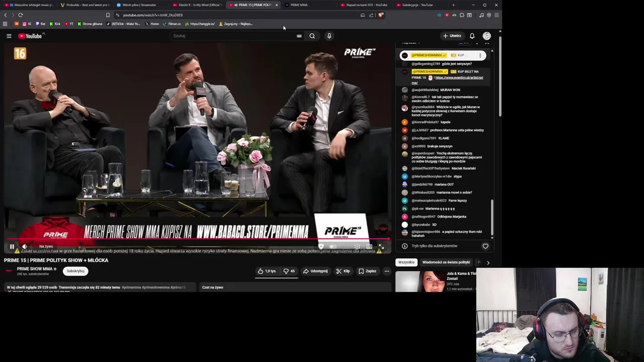Pause the live video
Screen dimensions: 644x362
point(12,246)
